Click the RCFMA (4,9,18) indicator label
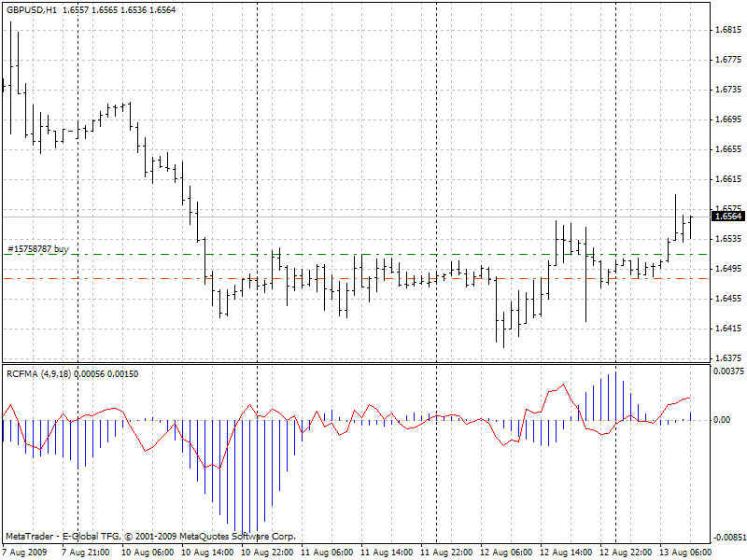 [38, 374]
